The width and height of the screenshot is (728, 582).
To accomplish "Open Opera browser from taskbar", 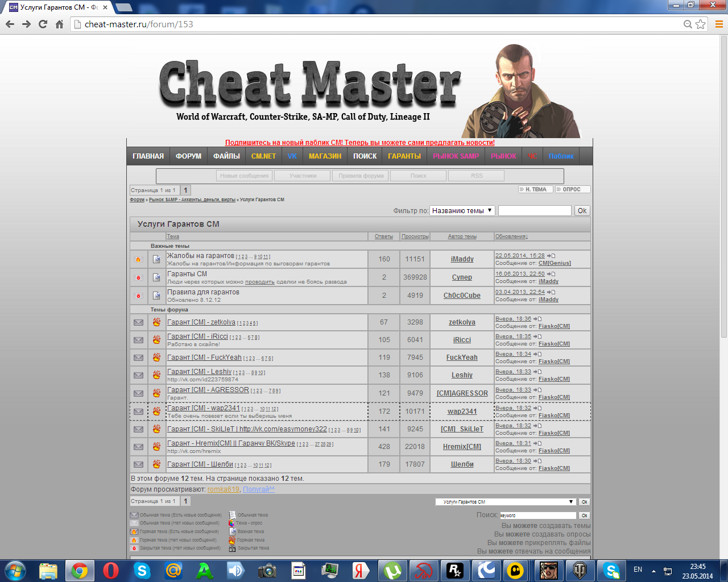I will 111,570.
